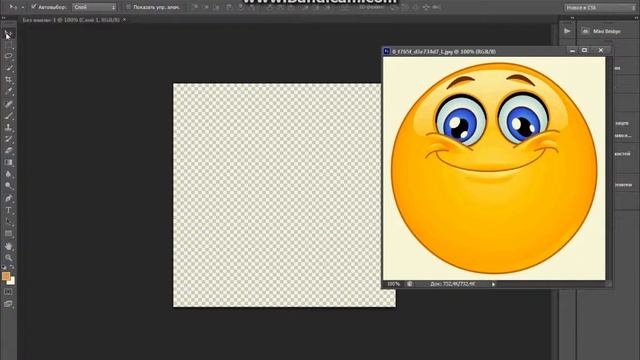640x360 pixels.
Task: Select the Magic Wand tool
Action: click(x=9, y=68)
